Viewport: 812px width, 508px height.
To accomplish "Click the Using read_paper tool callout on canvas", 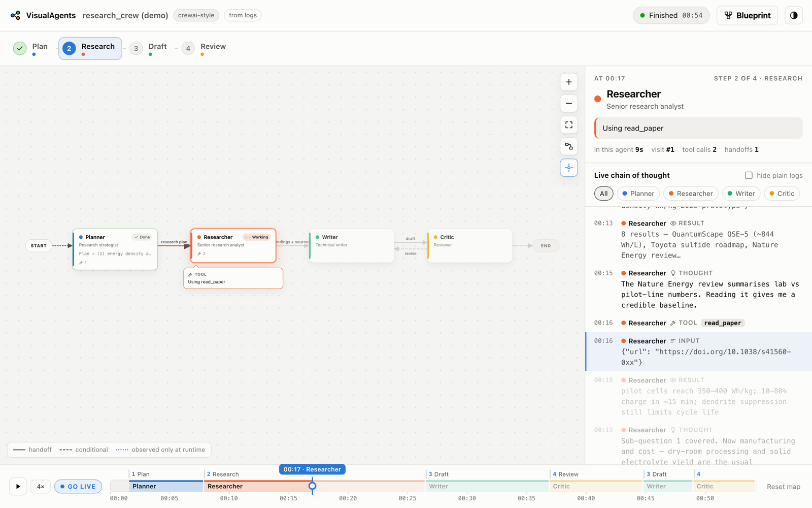I will [233, 278].
